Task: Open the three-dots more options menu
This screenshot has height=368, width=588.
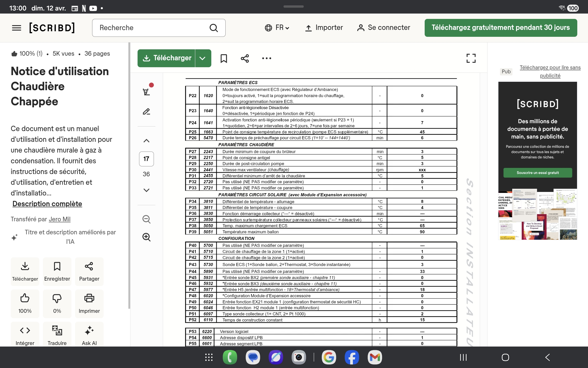Action: 266,58
